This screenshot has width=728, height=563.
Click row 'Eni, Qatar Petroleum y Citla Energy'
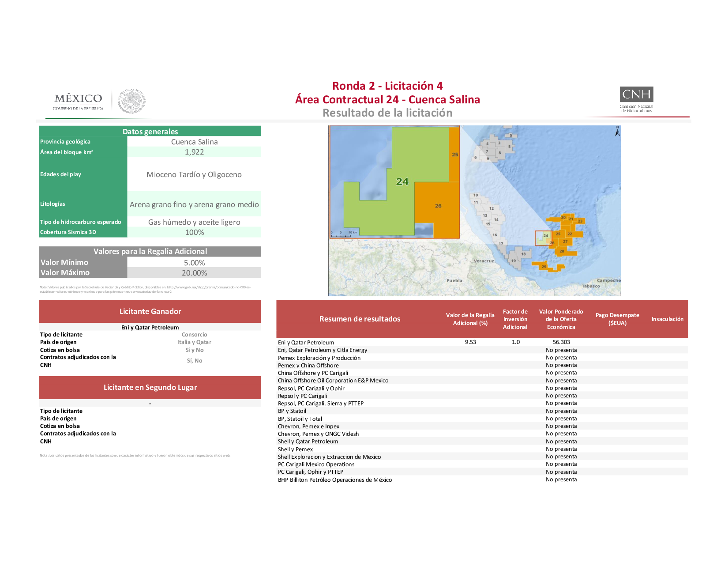tap(482, 350)
